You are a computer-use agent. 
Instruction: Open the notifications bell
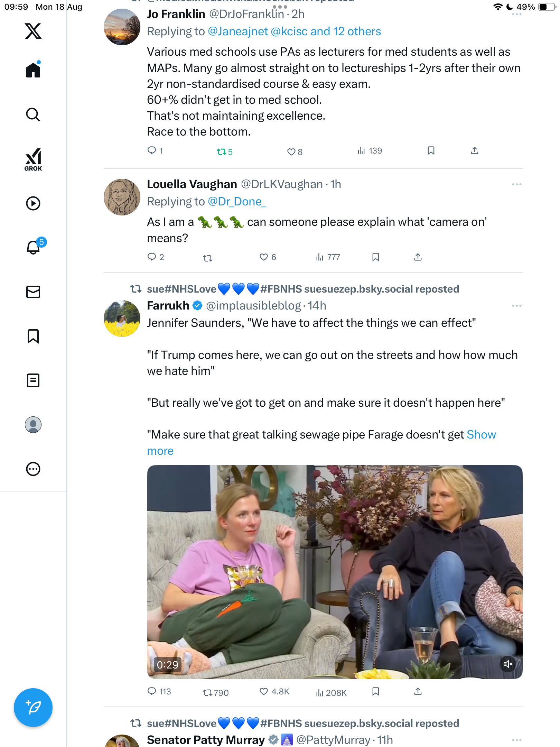click(33, 247)
